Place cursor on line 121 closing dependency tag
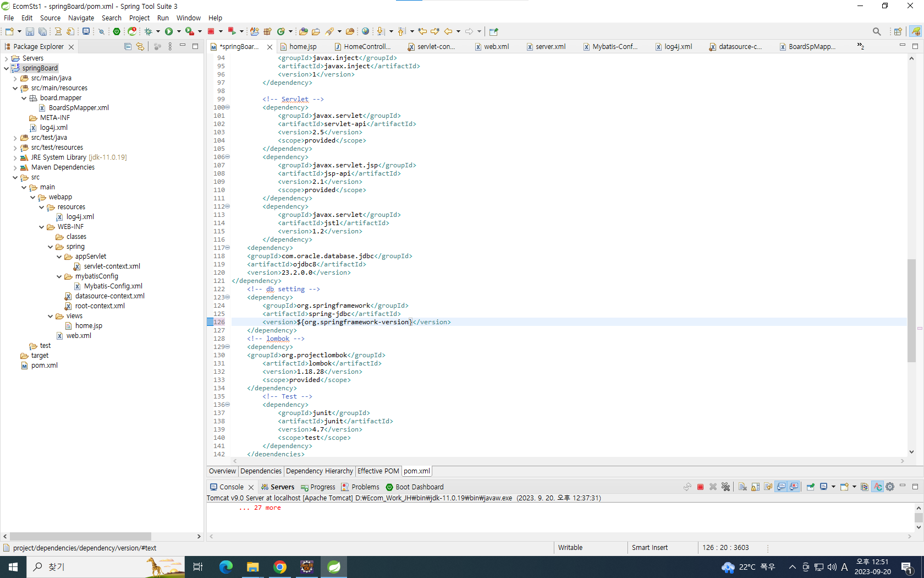The width and height of the screenshot is (924, 578). (256, 281)
